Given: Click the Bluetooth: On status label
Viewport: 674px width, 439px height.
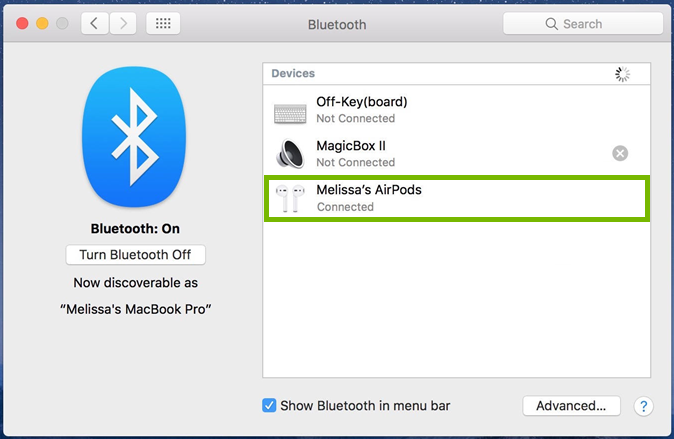Looking at the screenshot, I should click(x=135, y=229).
